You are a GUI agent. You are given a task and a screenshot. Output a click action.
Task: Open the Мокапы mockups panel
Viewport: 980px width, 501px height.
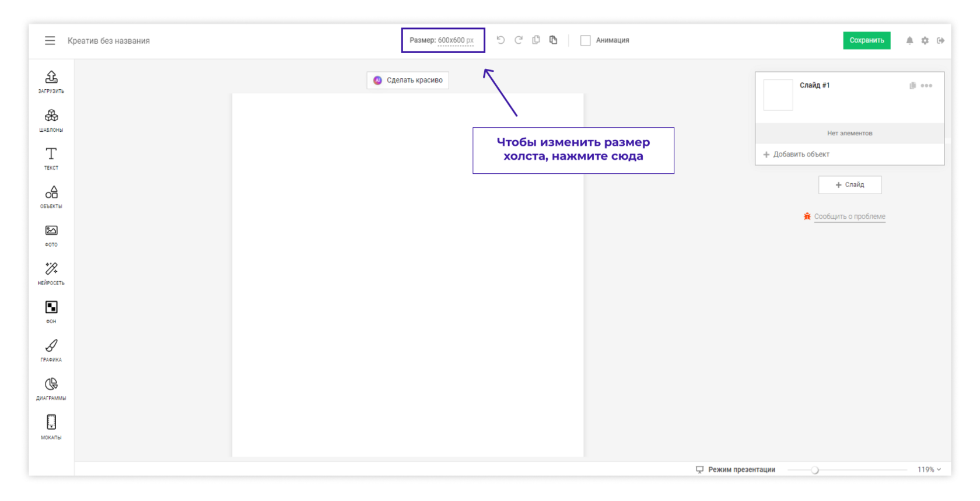click(51, 426)
